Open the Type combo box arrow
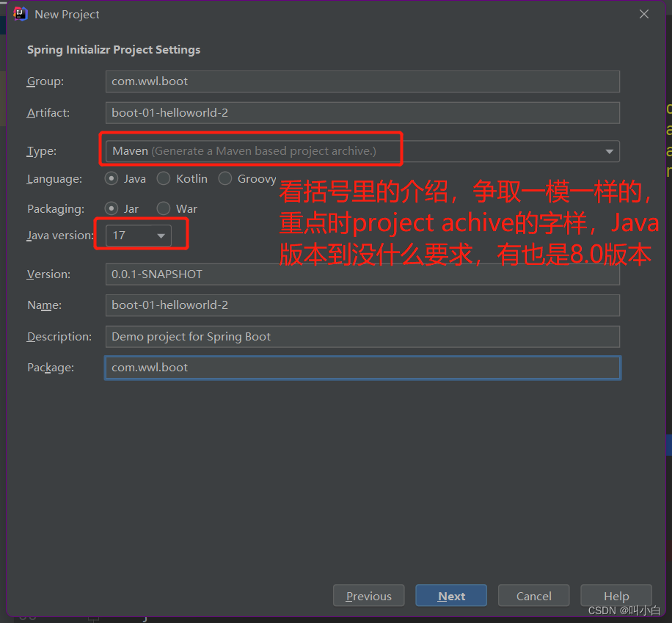The height and width of the screenshot is (623, 672). point(609,151)
